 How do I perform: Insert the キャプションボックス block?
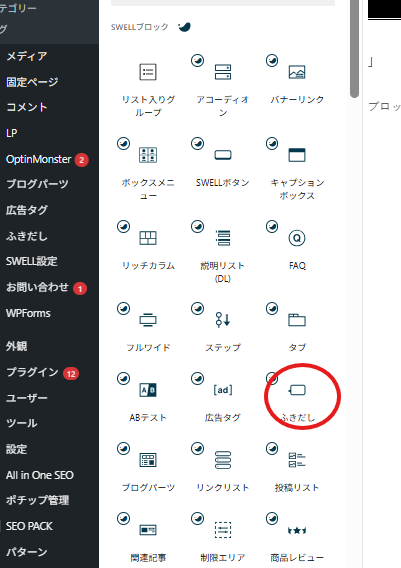297,169
